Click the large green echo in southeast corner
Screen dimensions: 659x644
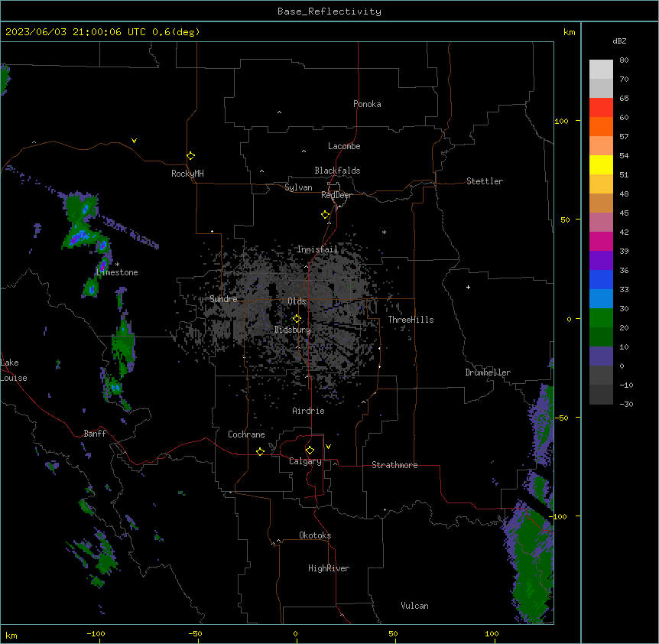pos(531,563)
